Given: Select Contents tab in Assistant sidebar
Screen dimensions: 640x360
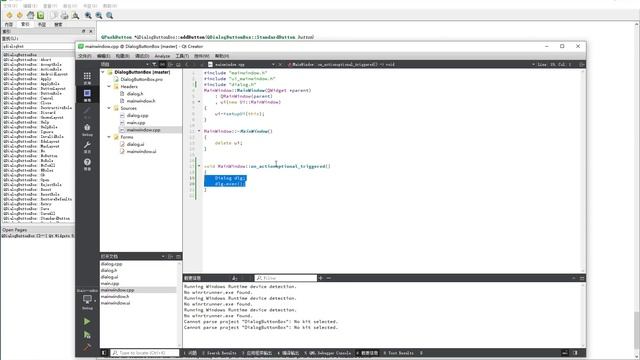Looking at the screenshot, I should coord(9,24).
